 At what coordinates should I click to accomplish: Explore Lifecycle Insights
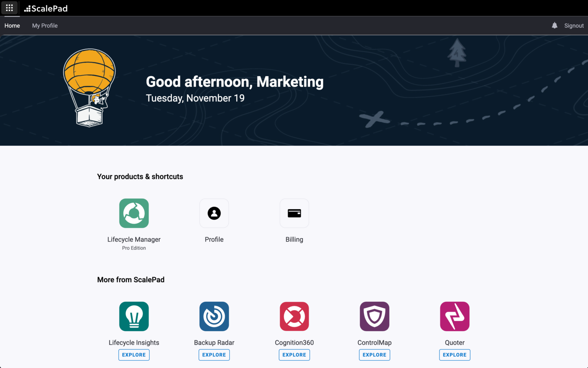(x=134, y=355)
